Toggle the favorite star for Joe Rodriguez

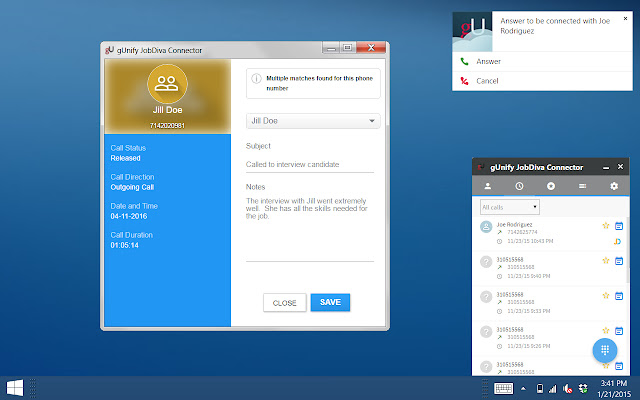click(606, 225)
